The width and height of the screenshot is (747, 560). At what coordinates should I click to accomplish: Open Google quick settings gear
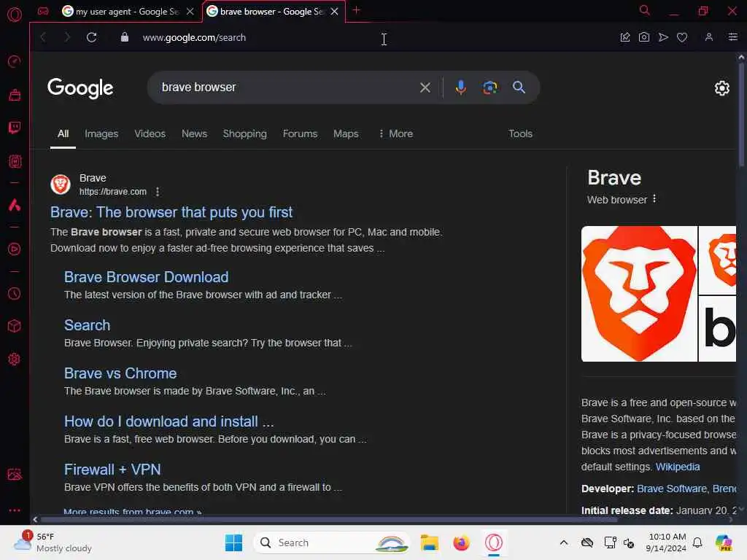[x=722, y=88]
